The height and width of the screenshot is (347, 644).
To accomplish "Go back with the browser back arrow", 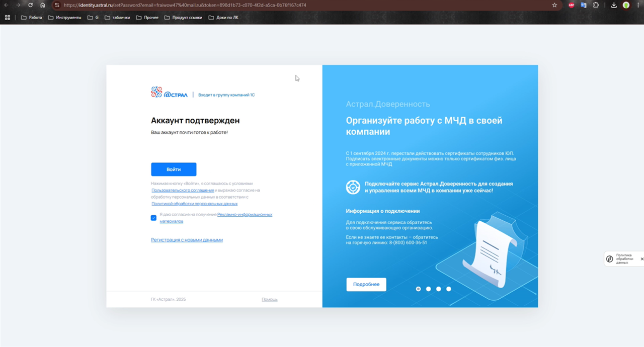I will click(x=6, y=5).
